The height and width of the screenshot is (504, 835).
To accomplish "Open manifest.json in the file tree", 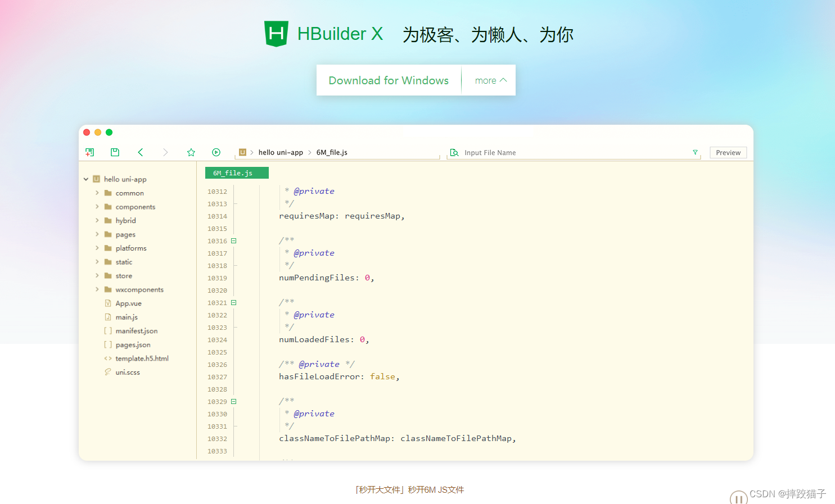I will coord(137,331).
